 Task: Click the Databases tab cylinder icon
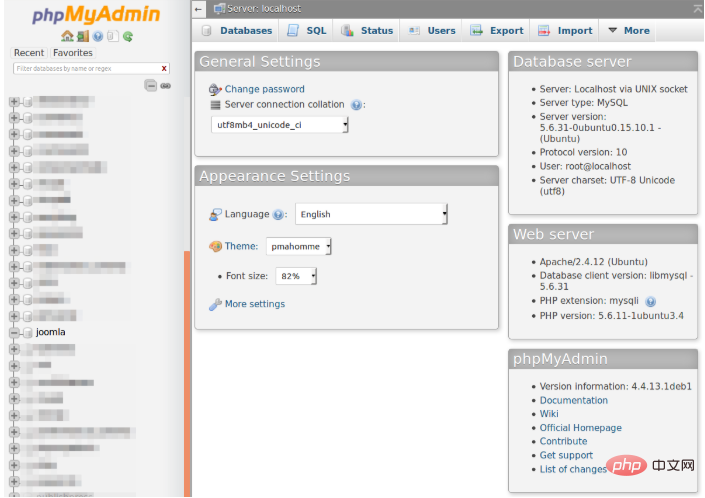[x=206, y=31]
